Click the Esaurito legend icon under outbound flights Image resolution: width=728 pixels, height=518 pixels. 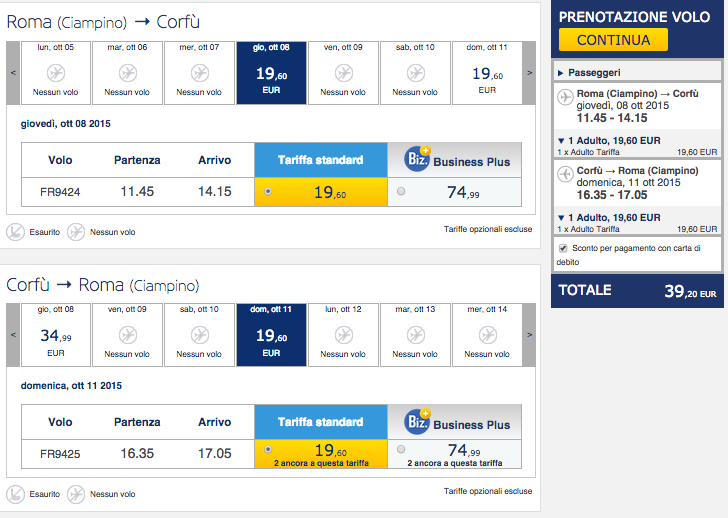click(x=15, y=231)
